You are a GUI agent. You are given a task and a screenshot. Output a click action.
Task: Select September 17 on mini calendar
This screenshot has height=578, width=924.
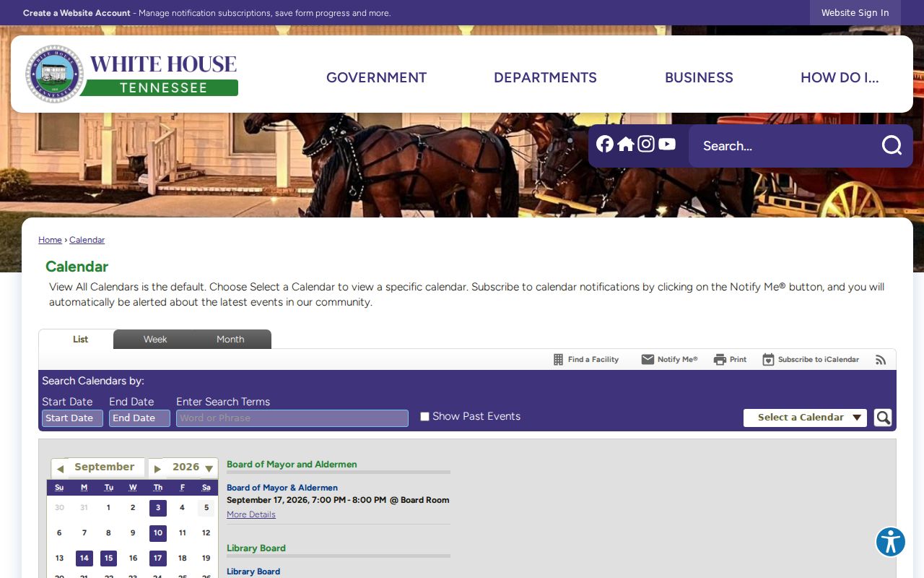[x=157, y=558]
